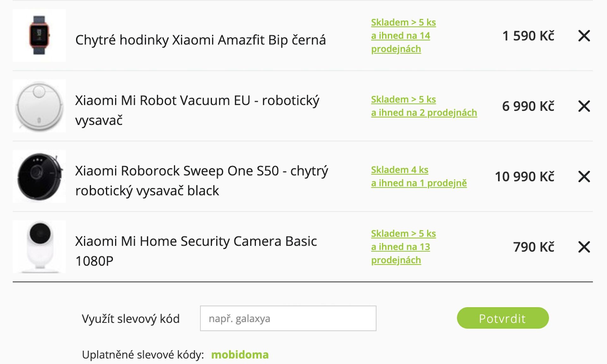Open Xiaomi Roborock Sweep One S50 title
This screenshot has height=364, width=607.
(201, 171)
